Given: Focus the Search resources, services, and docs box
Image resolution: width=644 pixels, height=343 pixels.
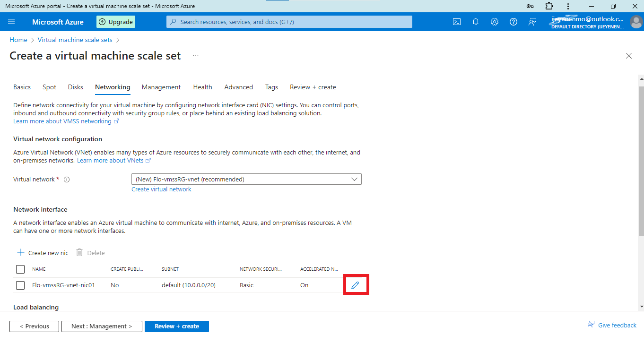Looking at the screenshot, I should tap(289, 22).
